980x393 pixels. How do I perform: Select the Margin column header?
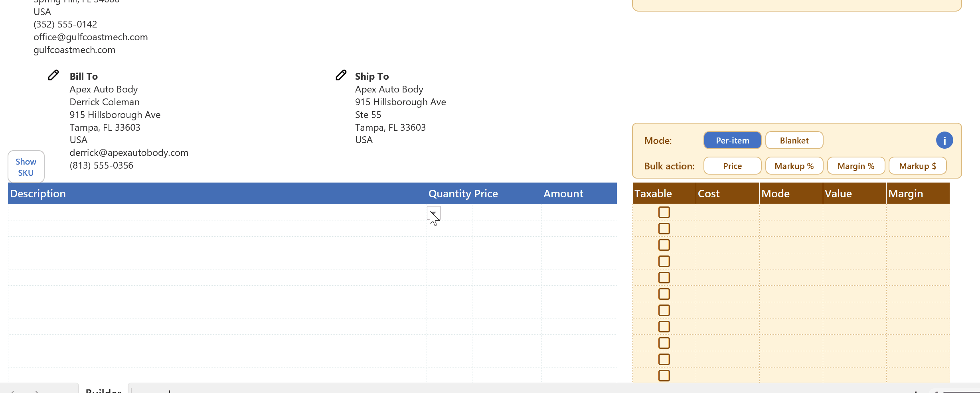(918, 194)
